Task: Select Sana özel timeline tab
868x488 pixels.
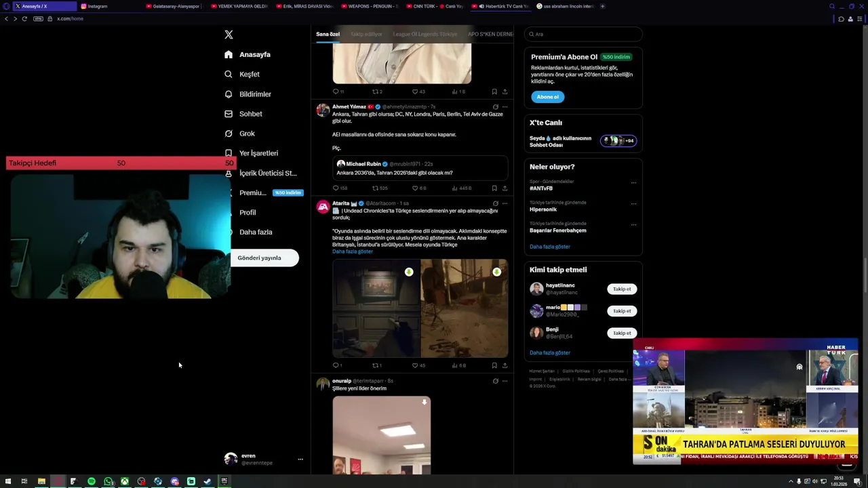Action: (328, 34)
